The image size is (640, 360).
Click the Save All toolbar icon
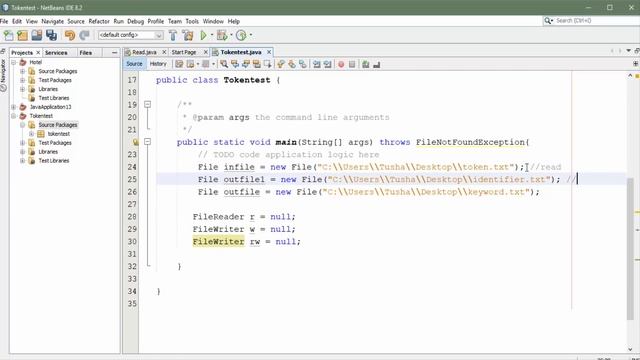(x=51, y=36)
